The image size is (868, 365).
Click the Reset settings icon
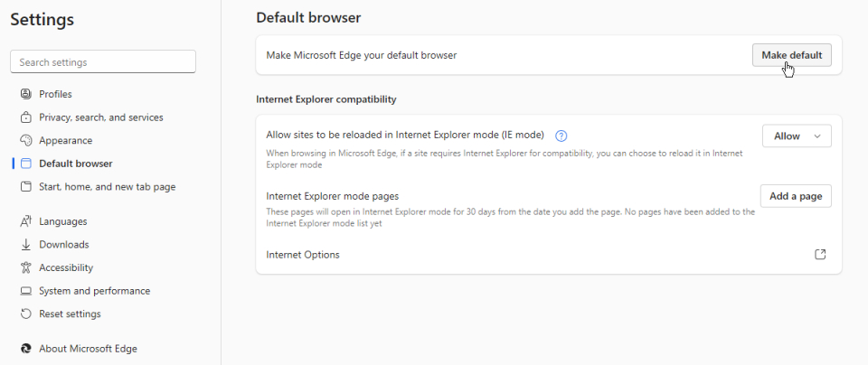pyautogui.click(x=25, y=314)
